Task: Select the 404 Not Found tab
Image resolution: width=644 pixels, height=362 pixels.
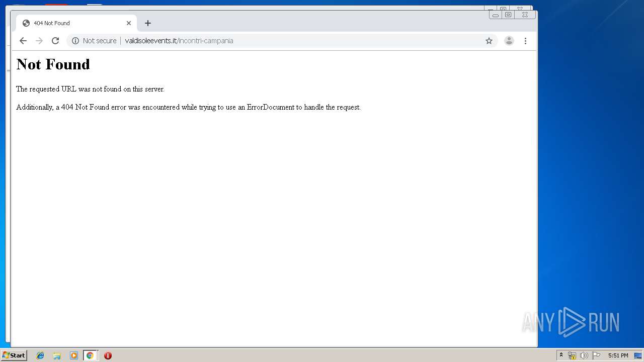Action: coord(76,23)
